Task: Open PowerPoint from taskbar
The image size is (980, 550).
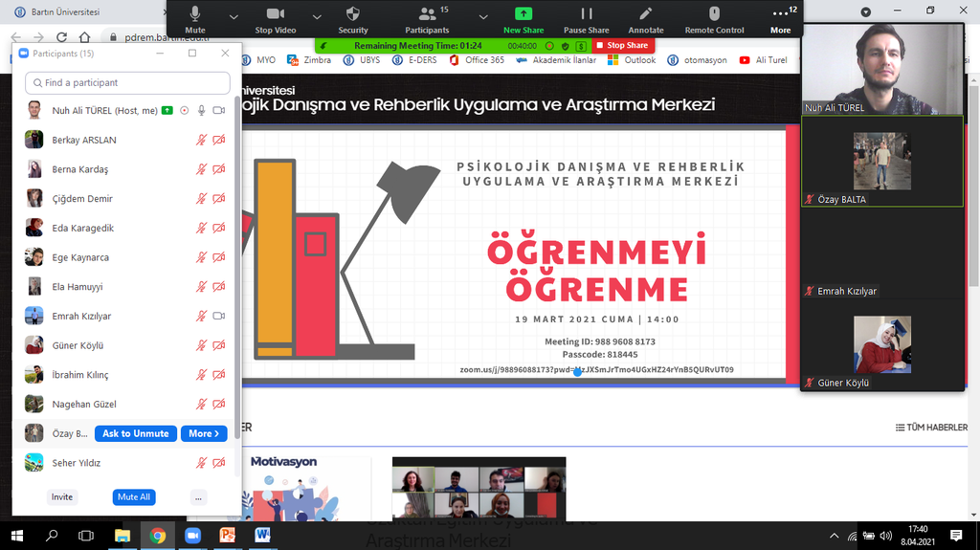Action: point(228,536)
